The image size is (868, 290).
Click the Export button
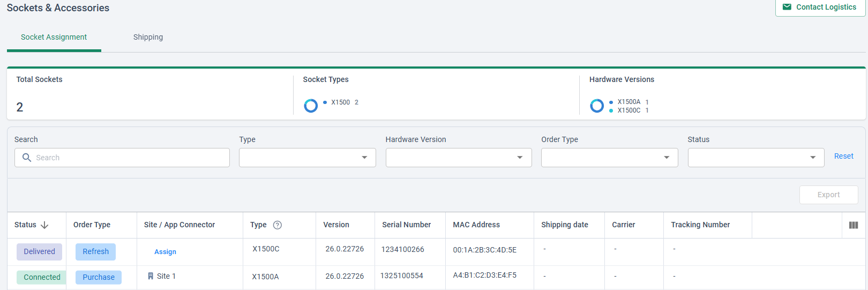coord(828,195)
